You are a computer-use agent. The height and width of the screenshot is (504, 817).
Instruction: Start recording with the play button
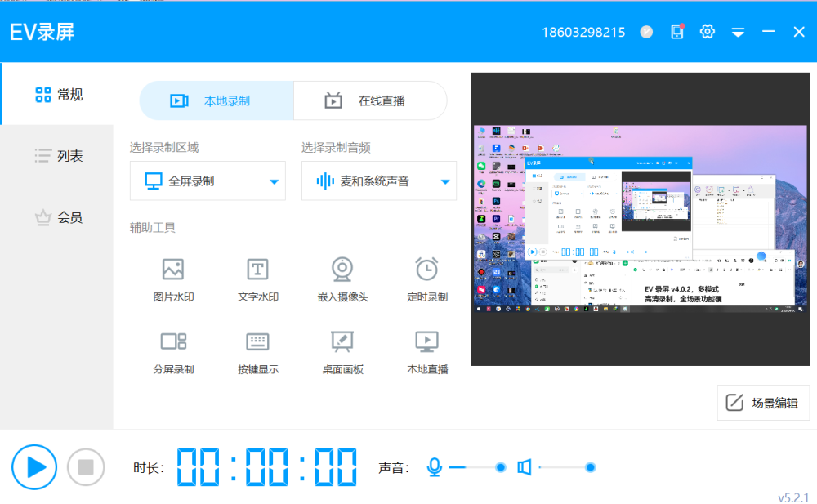pos(34,467)
